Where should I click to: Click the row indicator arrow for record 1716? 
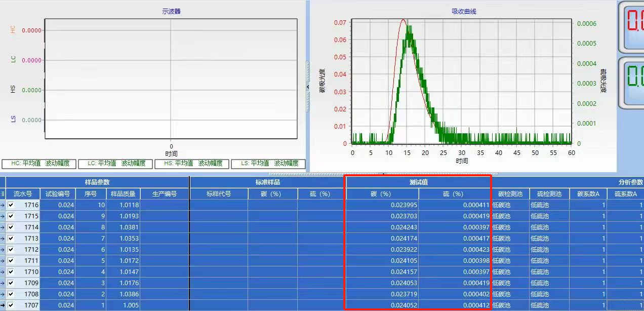(x=2, y=205)
